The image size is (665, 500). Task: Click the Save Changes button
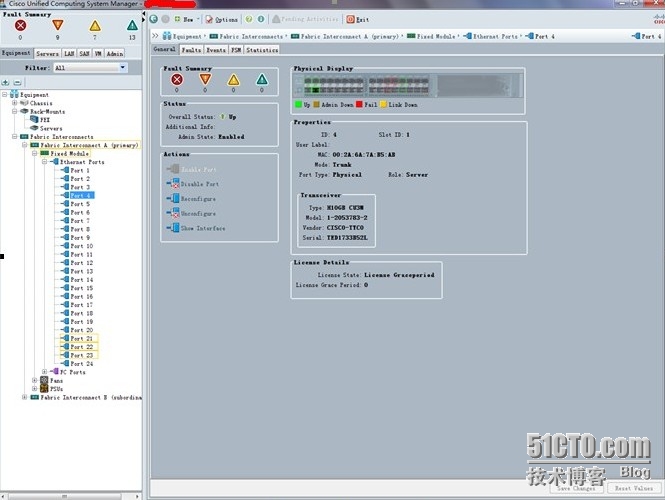576,488
